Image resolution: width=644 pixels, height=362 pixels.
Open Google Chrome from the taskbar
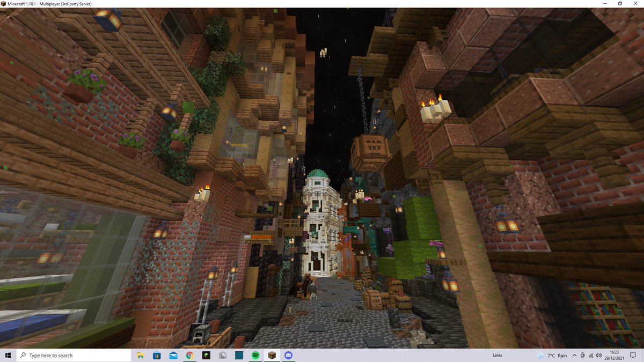pos(189,356)
